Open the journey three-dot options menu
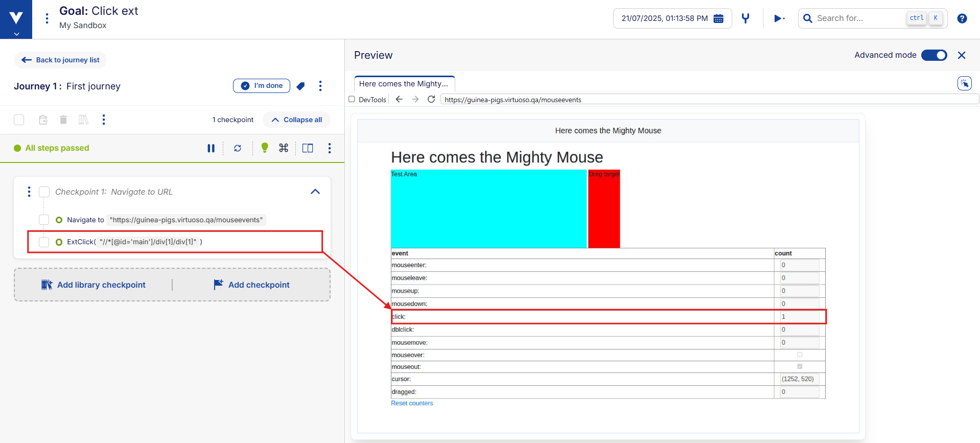The height and width of the screenshot is (443, 980). [x=320, y=86]
